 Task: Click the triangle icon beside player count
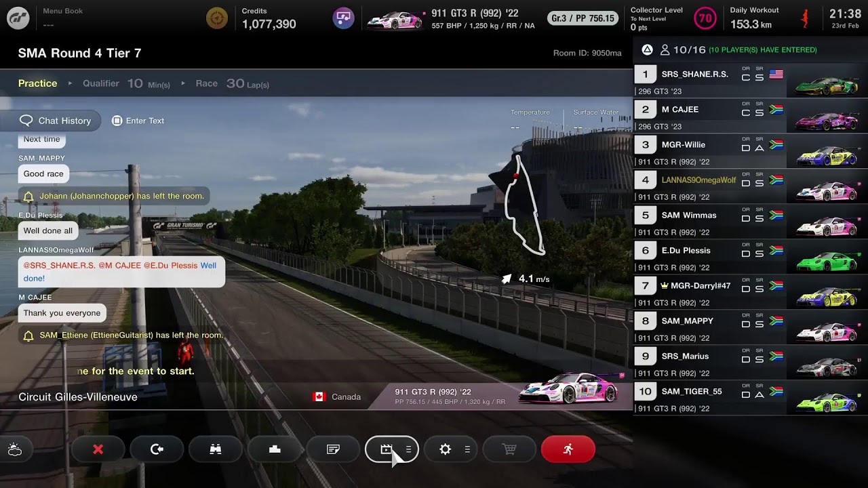[647, 49]
